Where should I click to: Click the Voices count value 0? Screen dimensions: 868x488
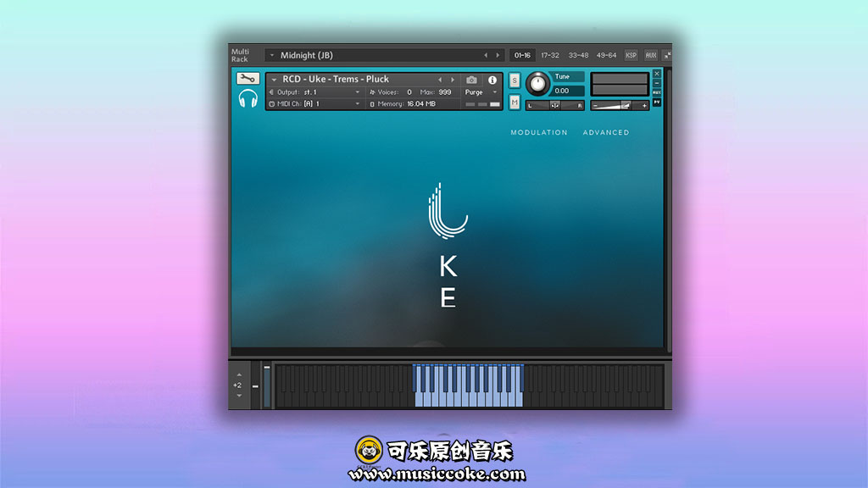(x=409, y=92)
